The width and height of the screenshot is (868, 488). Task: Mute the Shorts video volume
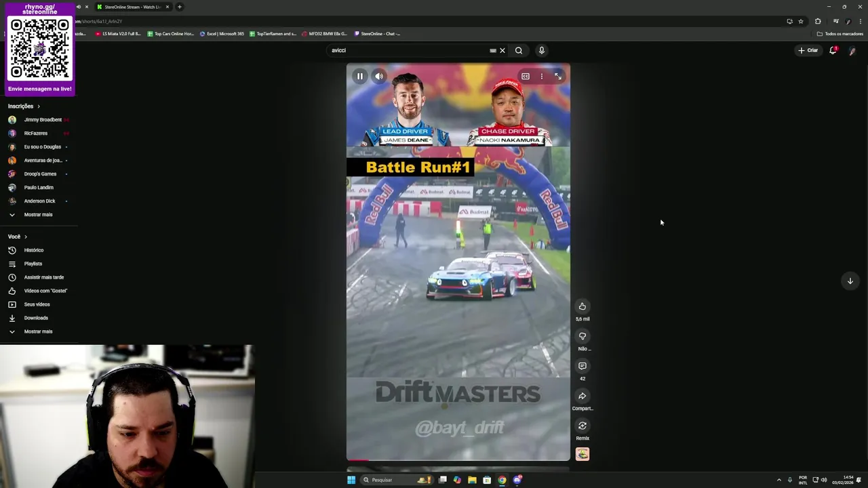tap(379, 77)
